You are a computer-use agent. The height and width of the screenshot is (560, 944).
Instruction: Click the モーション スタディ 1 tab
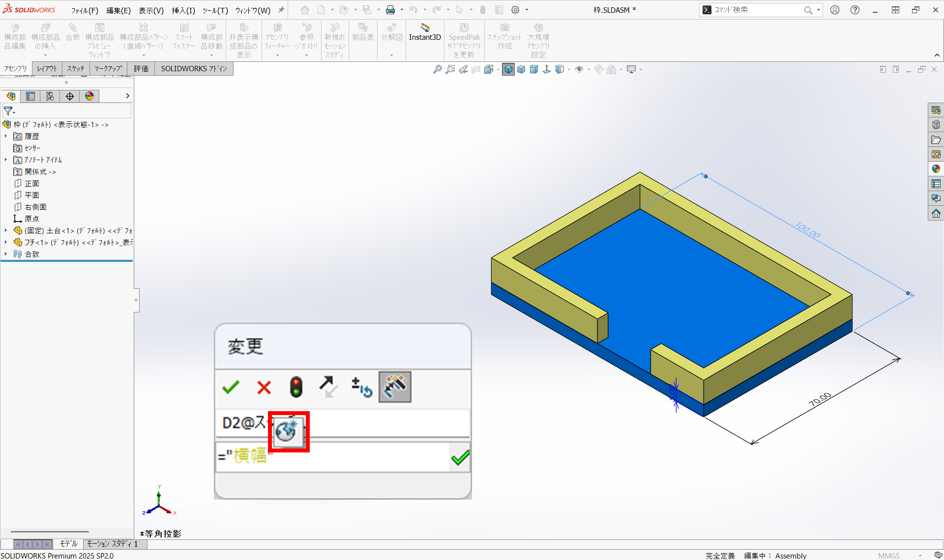click(113, 544)
